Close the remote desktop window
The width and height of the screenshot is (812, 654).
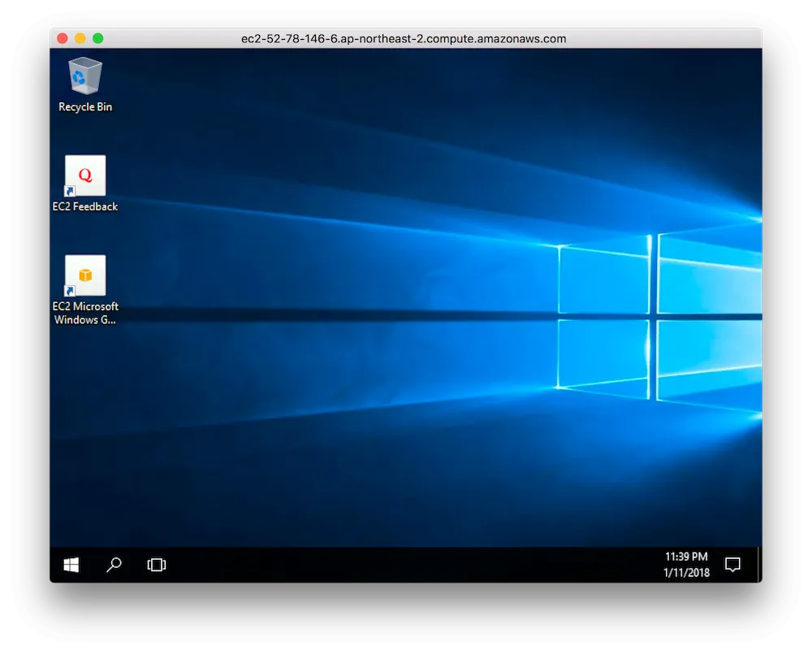click(63, 38)
